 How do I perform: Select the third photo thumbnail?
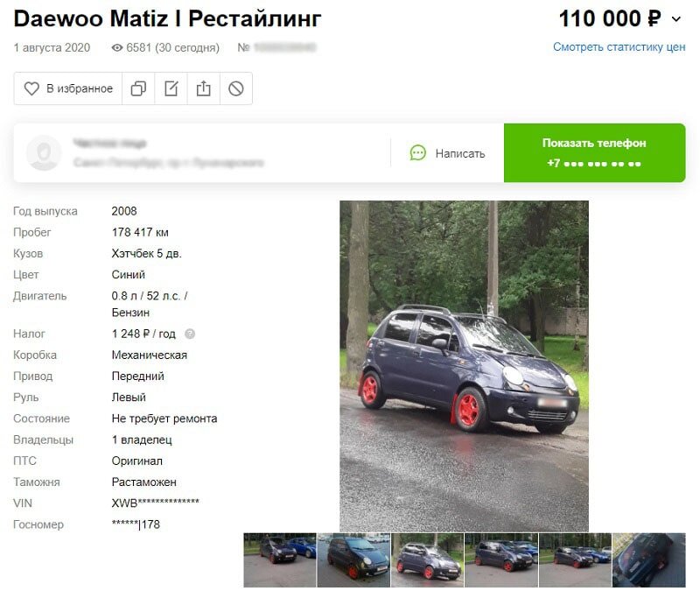click(428, 560)
